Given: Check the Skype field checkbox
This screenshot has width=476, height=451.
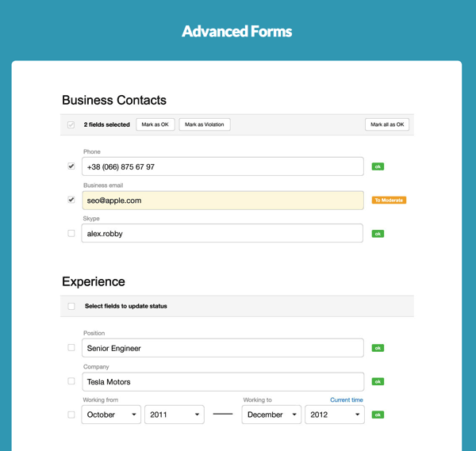Looking at the screenshot, I should (x=71, y=234).
